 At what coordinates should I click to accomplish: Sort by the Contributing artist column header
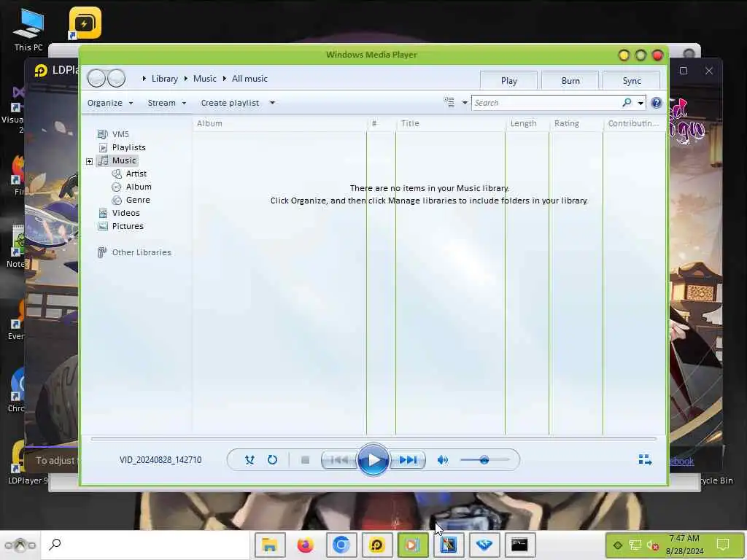634,123
